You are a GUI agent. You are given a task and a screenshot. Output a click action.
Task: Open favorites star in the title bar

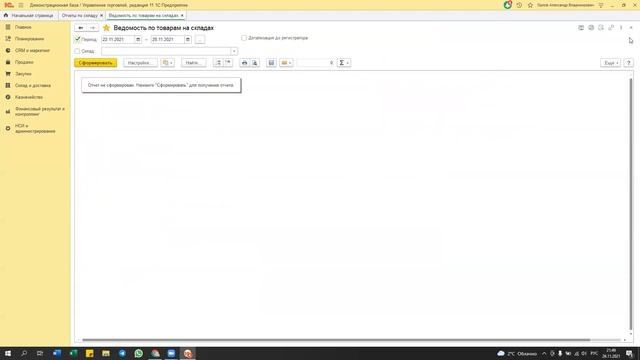pos(530,5)
